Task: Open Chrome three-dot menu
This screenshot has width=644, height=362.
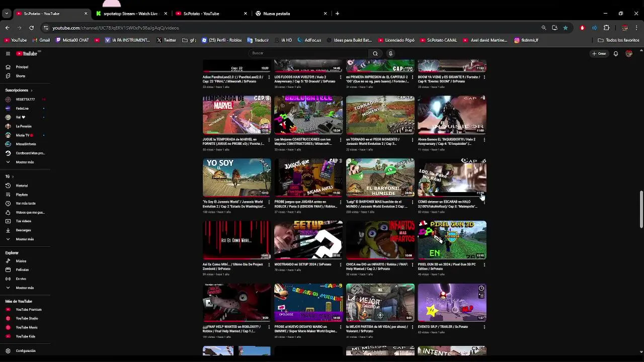Action: (x=636, y=28)
